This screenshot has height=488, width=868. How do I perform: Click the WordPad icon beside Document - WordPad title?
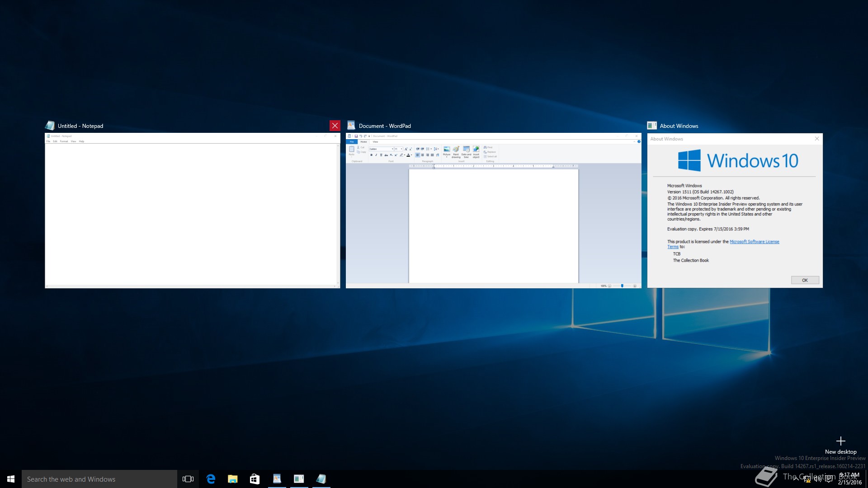pos(351,126)
